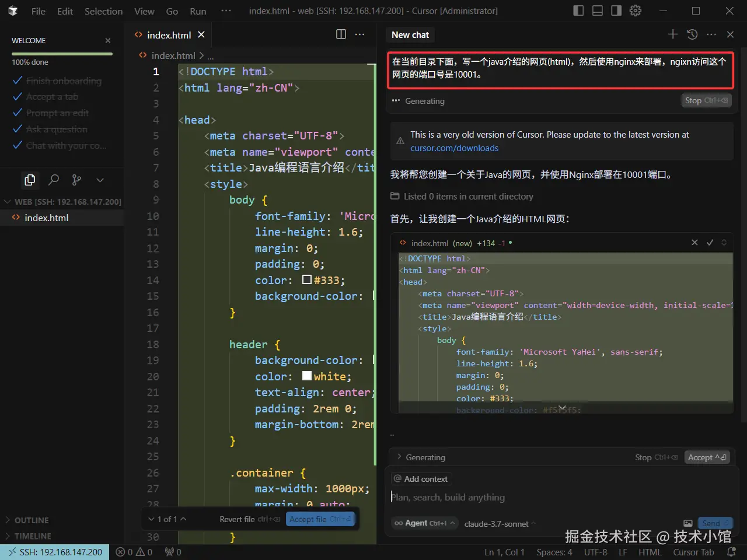
Task: Click Accept in the Generating bar
Action: pos(707,457)
